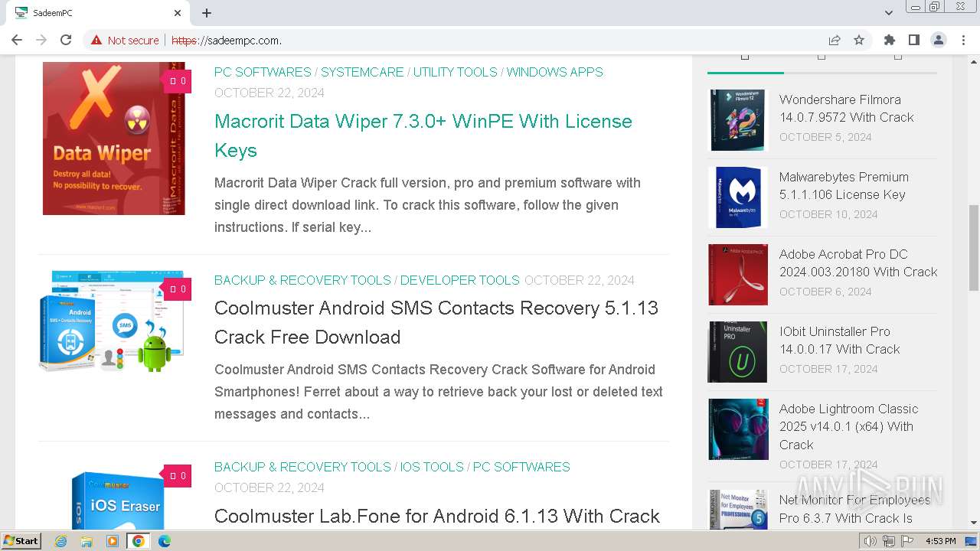Launch Microsoft Edge from the taskbar
The width and height of the screenshot is (980, 551).
164,541
